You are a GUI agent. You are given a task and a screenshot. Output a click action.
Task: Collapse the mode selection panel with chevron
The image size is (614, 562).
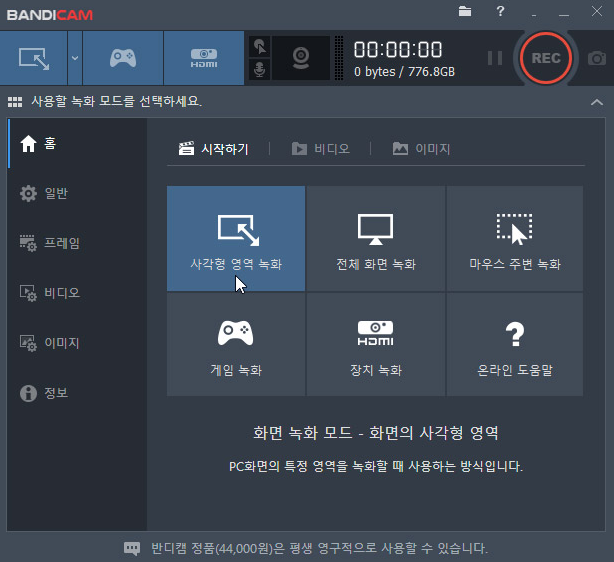coord(597,102)
